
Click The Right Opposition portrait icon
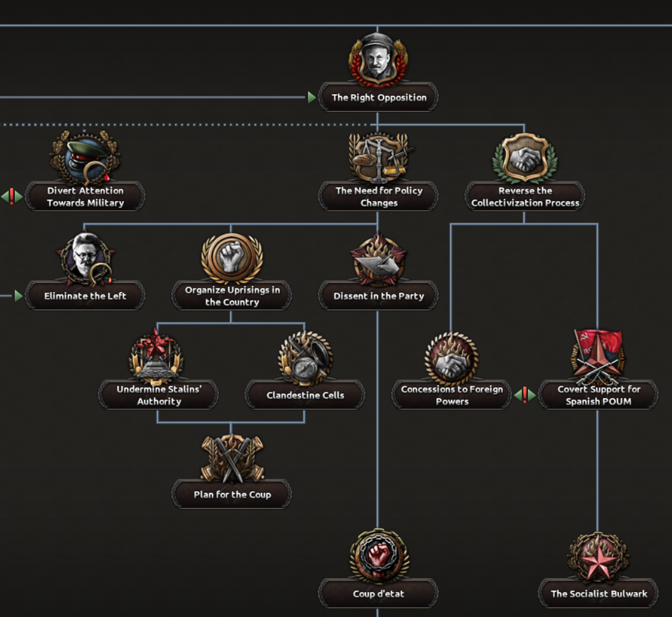[x=378, y=59]
